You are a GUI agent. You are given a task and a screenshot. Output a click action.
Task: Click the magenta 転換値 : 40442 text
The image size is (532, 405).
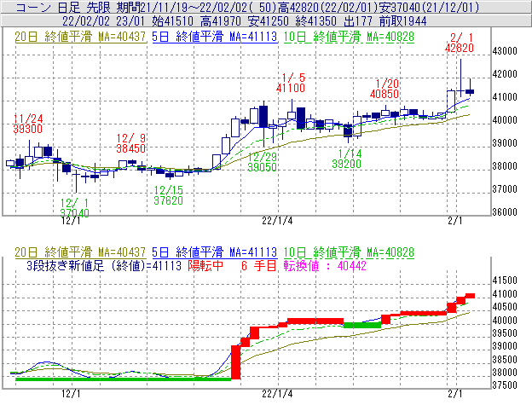tap(325, 265)
